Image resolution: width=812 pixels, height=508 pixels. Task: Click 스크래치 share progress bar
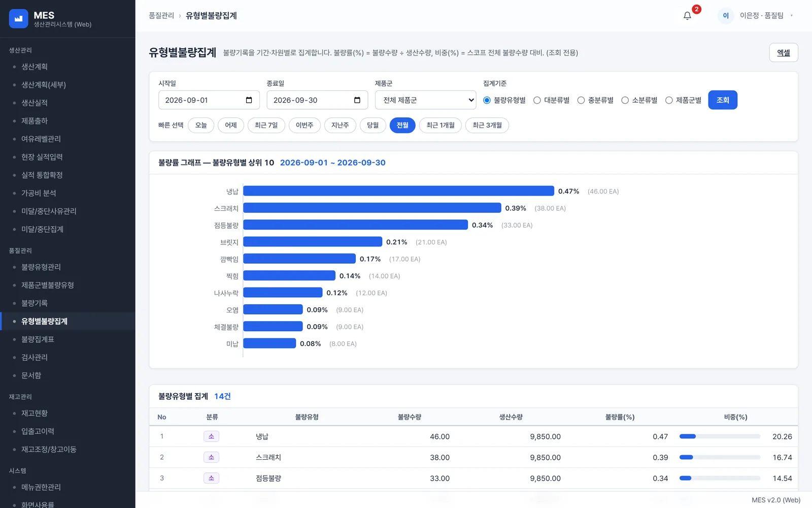[x=720, y=457]
